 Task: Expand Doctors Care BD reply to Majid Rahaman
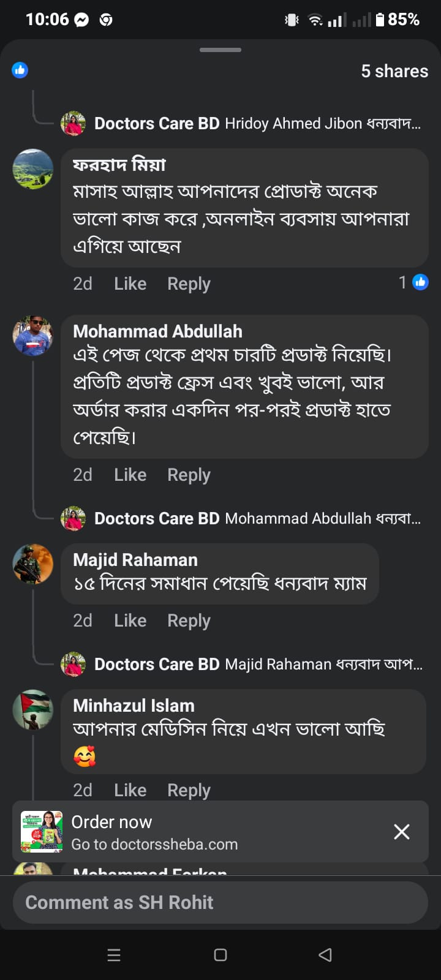coord(257,664)
